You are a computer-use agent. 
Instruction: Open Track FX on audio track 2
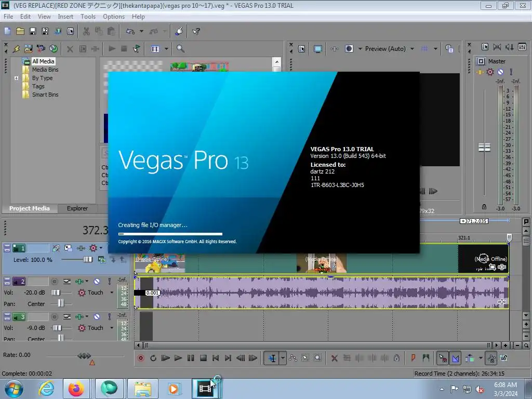tap(79, 282)
